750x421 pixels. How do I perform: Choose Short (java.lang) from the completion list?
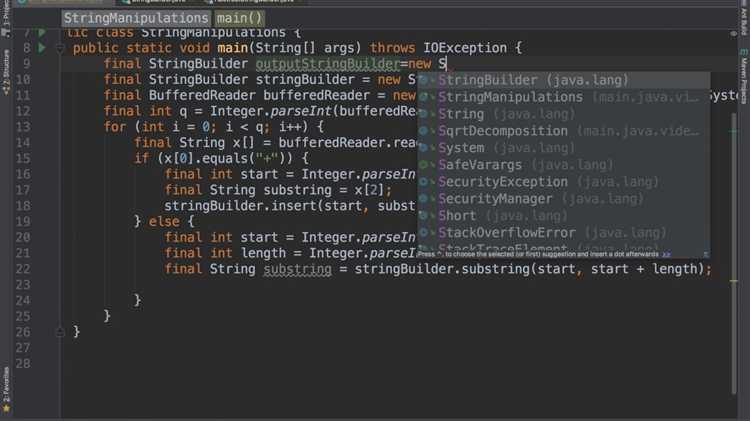pyautogui.click(x=563, y=216)
